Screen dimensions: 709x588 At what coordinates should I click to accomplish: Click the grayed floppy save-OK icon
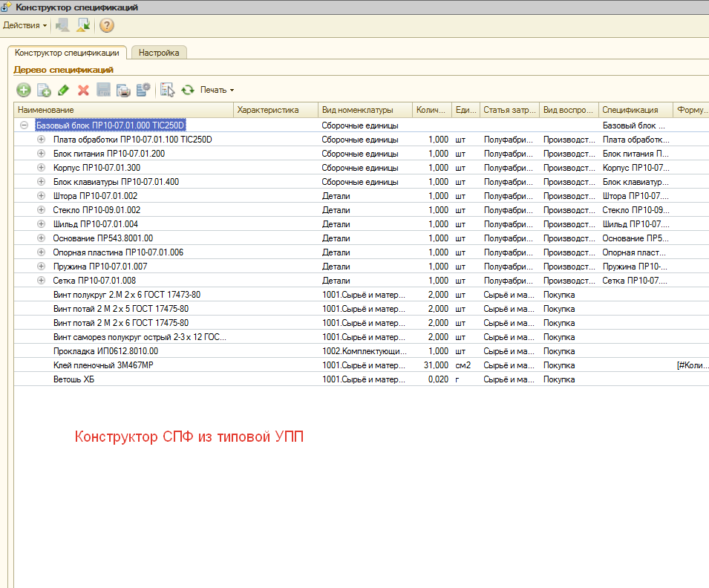click(x=103, y=90)
